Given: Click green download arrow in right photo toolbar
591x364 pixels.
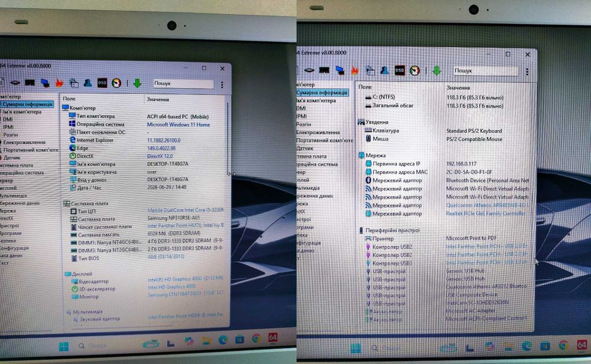Looking at the screenshot, I should coord(437,70).
